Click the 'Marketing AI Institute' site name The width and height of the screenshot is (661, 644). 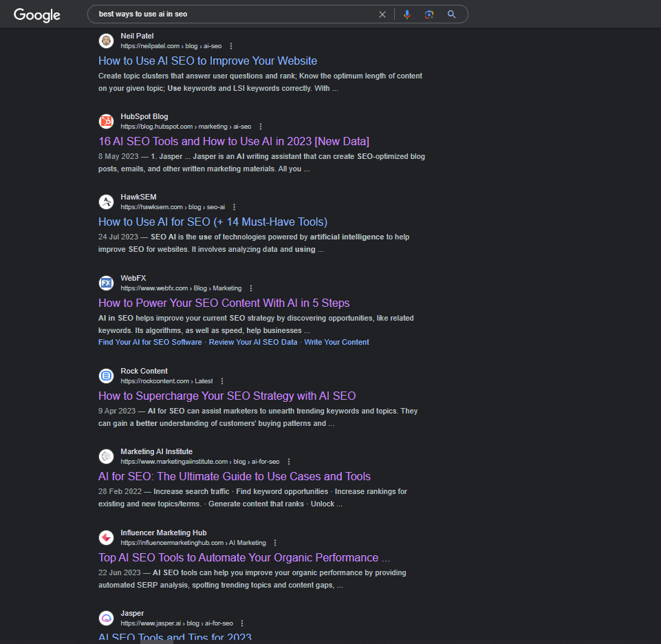tap(156, 451)
